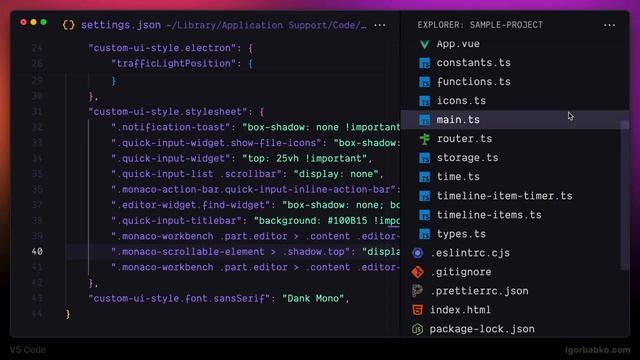Click the settings.json file path breadcrumb

pos(267,25)
